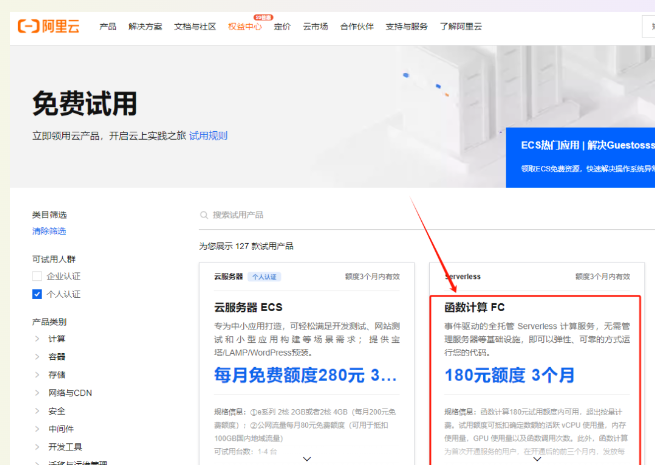Click the 为您展示 127 款试用产品 text

pyautogui.click(x=246, y=246)
